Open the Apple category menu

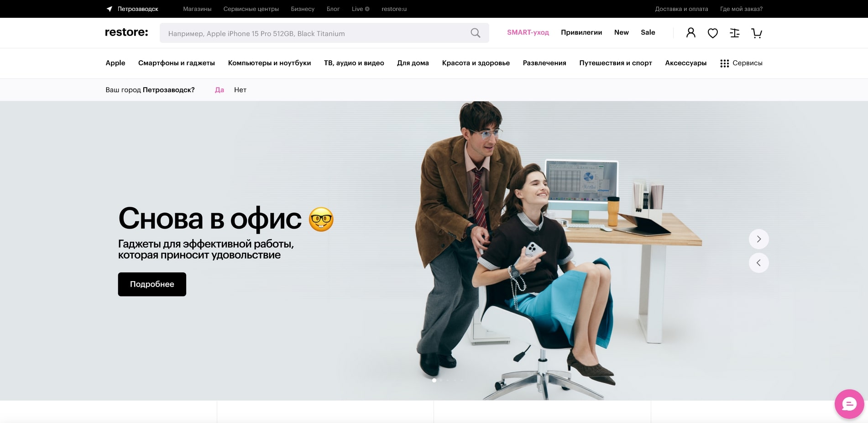point(115,63)
